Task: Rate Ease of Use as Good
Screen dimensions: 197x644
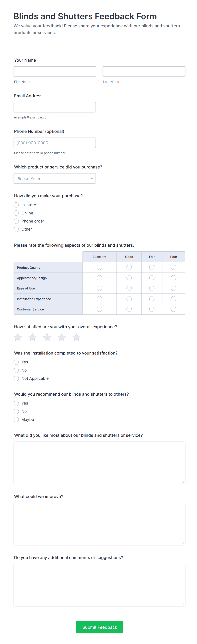Action: [129, 288]
